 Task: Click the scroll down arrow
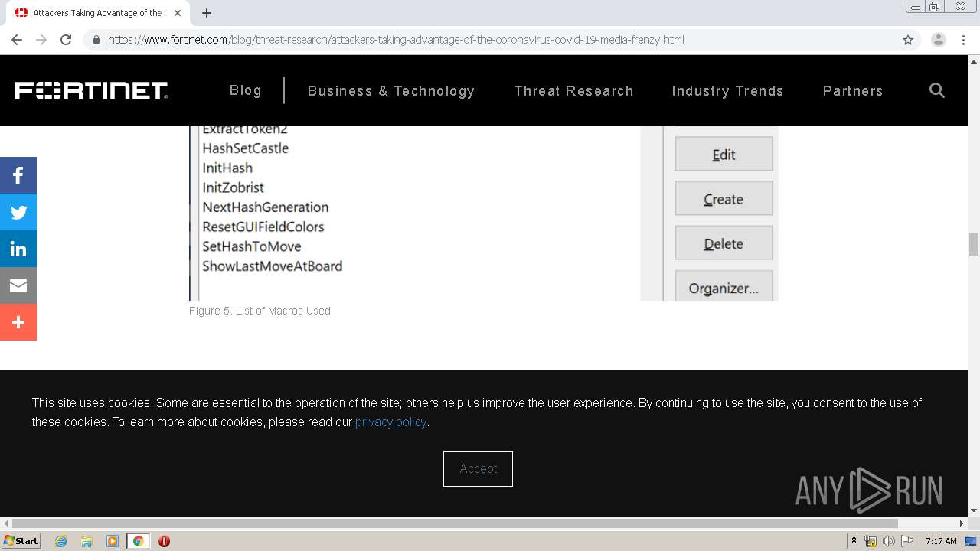(x=974, y=510)
